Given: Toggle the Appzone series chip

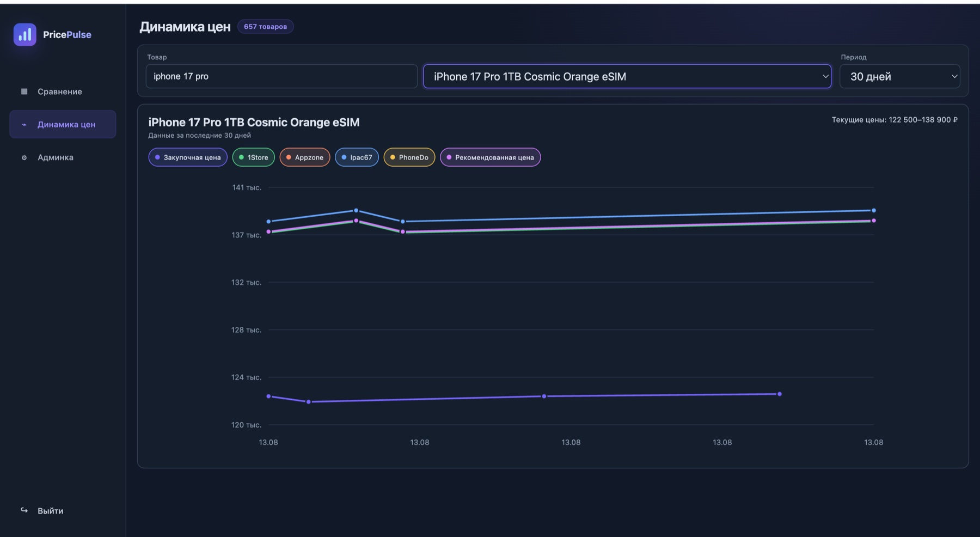Looking at the screenshot, I should [305, 157].
